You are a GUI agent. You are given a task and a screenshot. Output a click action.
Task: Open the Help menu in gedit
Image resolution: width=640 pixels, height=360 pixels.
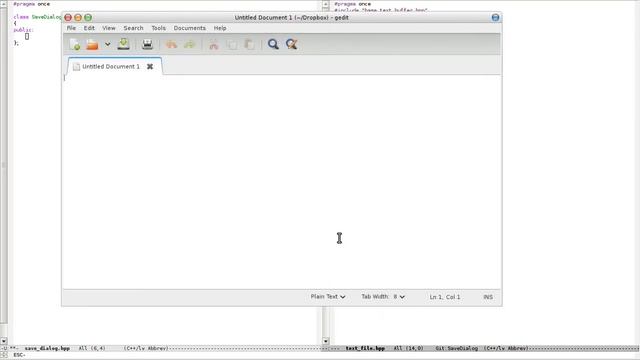tap(220, 28)
